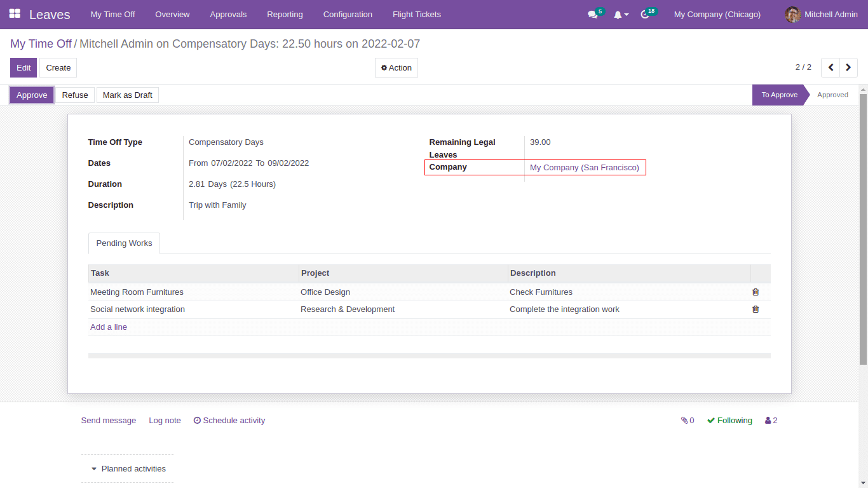Click the Schedule activity clock icon
The height and width of the screenshot is (488, 868).
pos(197,420)
